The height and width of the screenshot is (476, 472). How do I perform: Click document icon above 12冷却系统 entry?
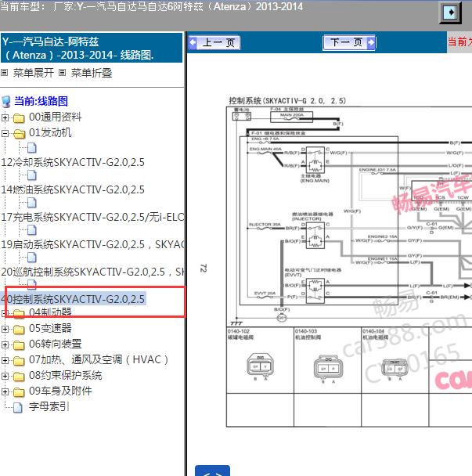click(x=32, y=148)
